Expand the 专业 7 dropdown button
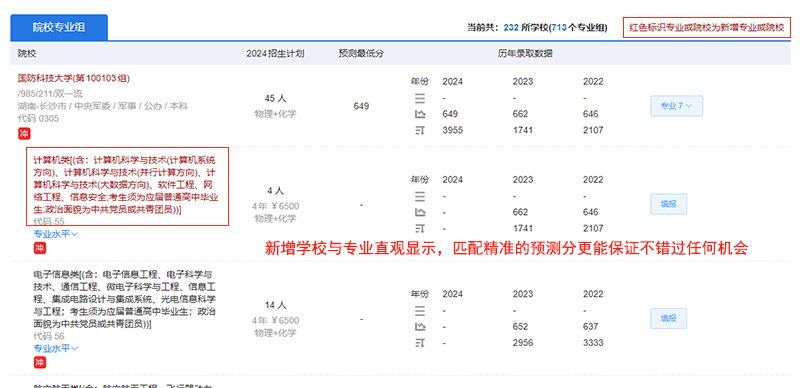Screen dimensions: 806x388 [676, 106]
